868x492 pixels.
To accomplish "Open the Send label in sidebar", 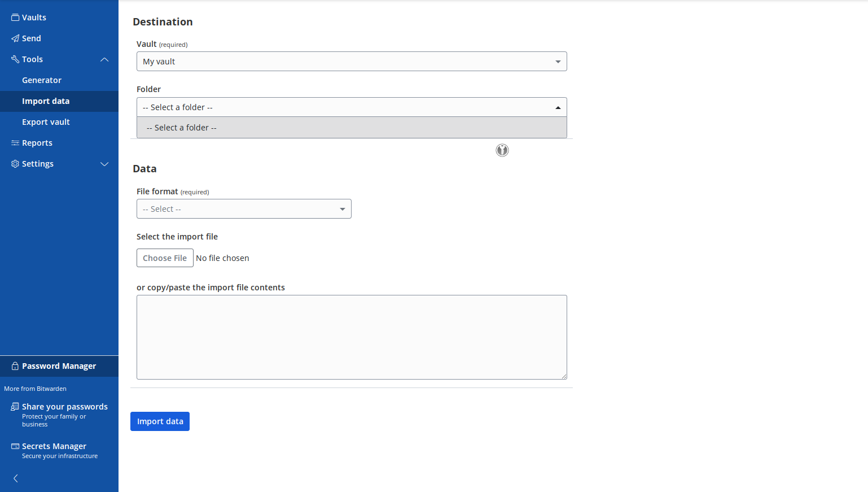I will (32, 38).
